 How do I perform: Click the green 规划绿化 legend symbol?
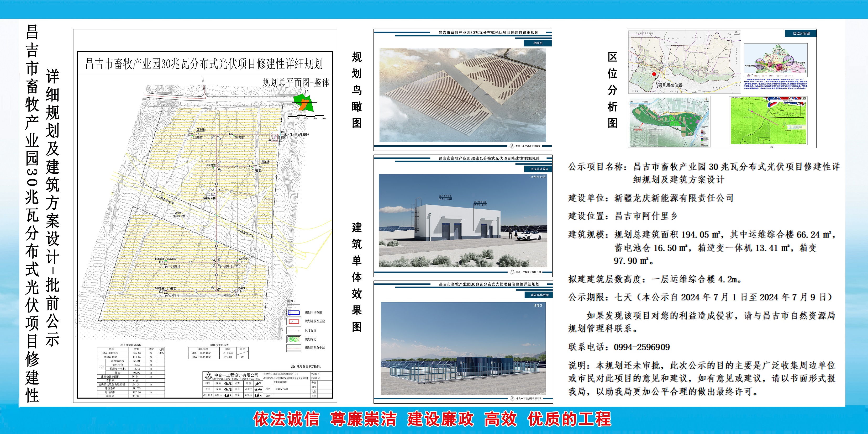point(293,339)
